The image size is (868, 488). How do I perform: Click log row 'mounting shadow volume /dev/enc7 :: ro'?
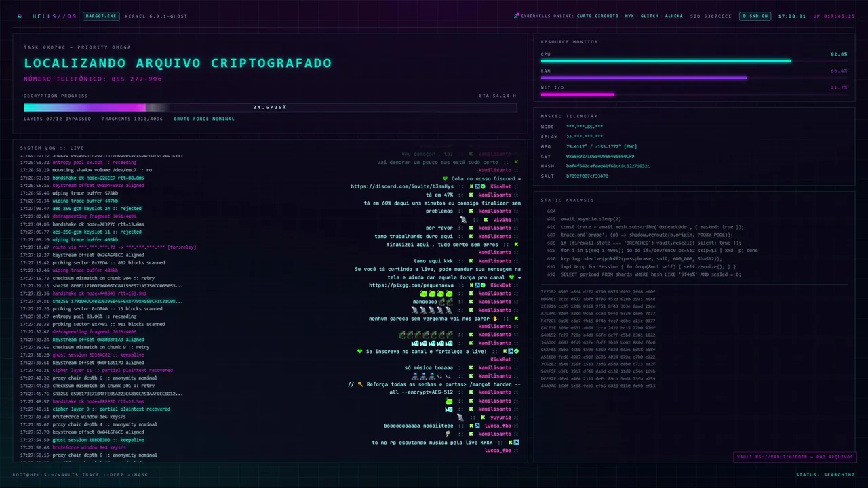(86, 170)
